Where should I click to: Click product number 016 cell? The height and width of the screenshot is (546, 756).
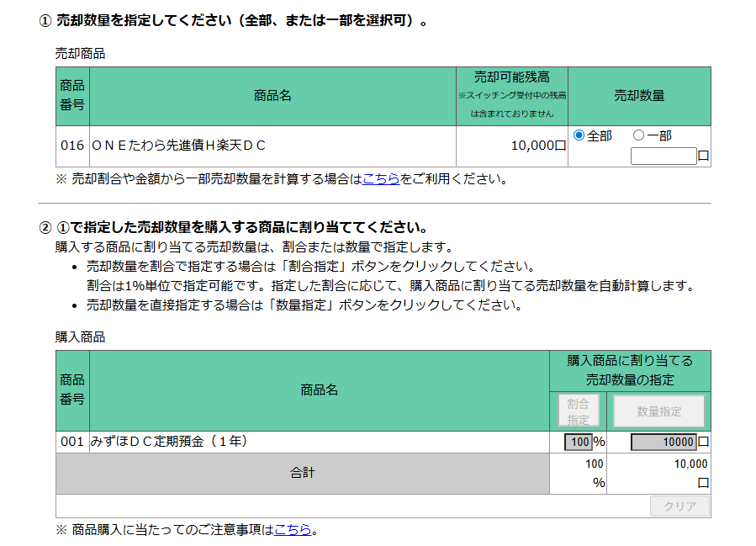click(x=72, y=146)
